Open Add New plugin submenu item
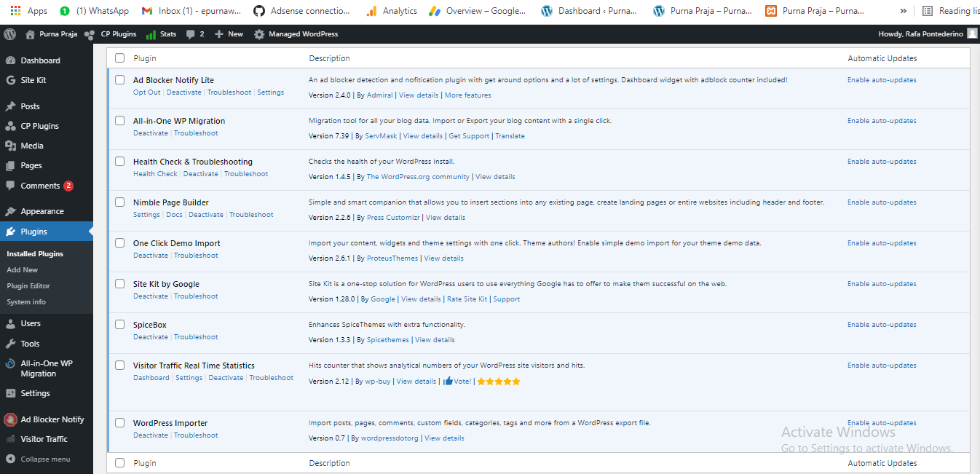Image resolution: width=980 pixels, height=474 pixels. [23, 270]
